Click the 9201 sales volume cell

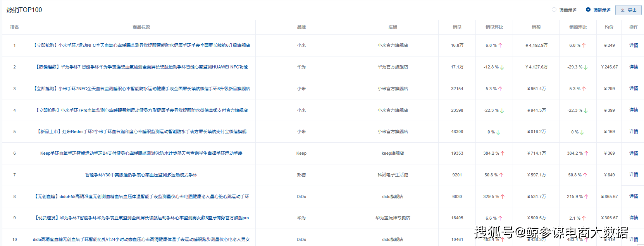click(x=457, y=175)
